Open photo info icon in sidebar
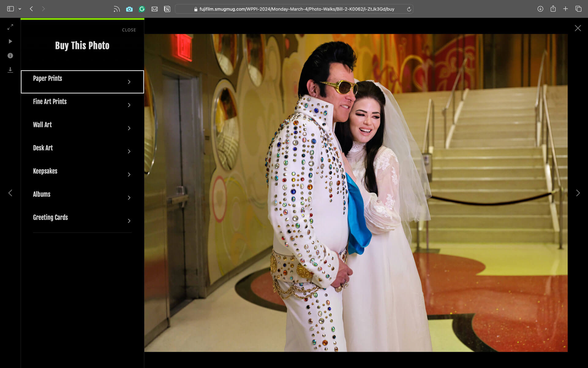Screen dimensions: 588x368 point(10,56)
